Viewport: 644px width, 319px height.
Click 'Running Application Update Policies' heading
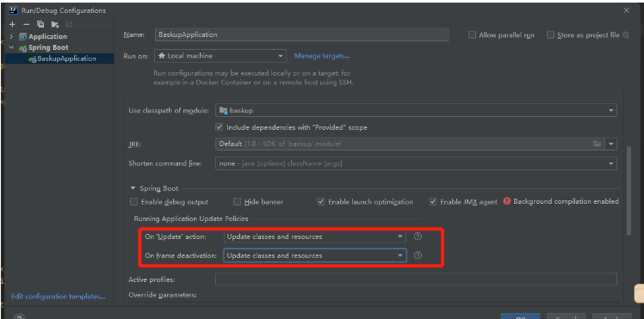191,218
